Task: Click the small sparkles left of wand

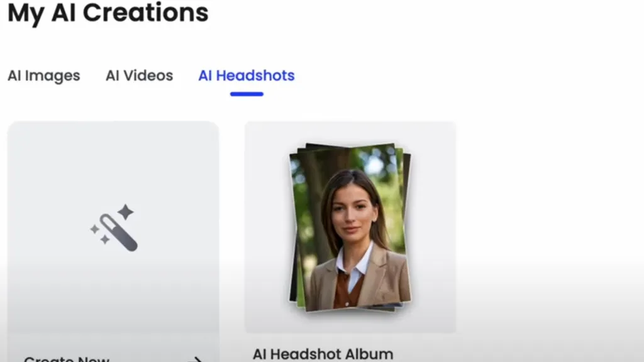Action: pyautogui.click(x=99, y=234)
